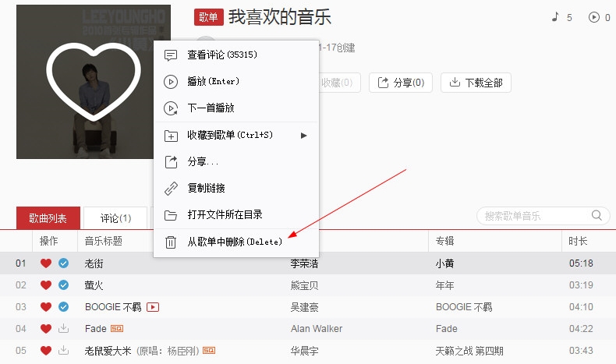616x364 pixels.
Task: Click the play-next icon beside 下一首播放
Action: 171,108
